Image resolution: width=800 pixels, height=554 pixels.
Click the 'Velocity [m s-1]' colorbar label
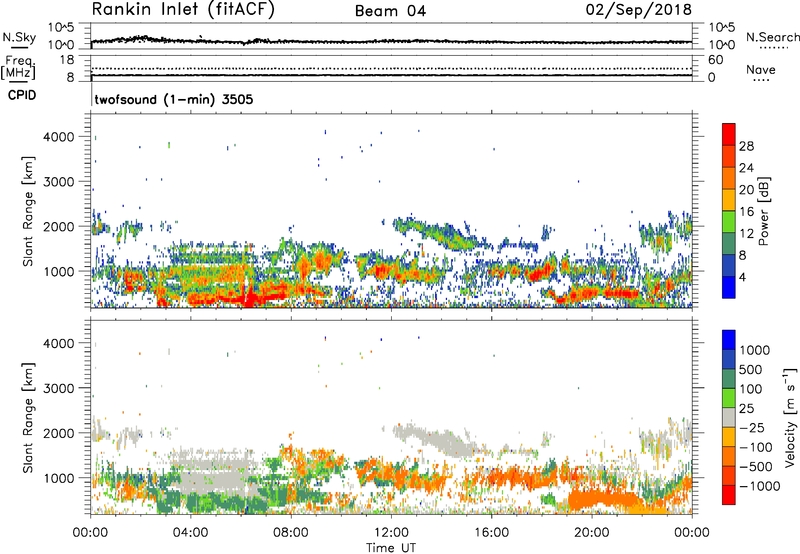tap(790, 418)
